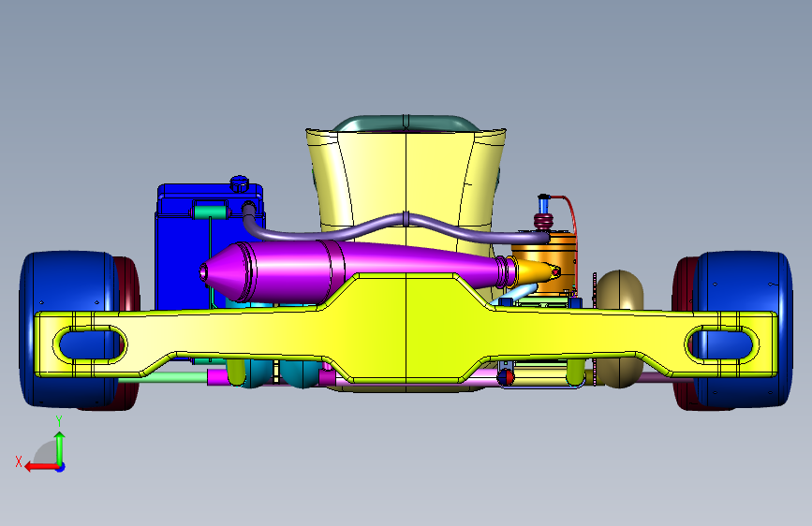
Task: Click the 'Y' axis label
Action: point(59,421)
